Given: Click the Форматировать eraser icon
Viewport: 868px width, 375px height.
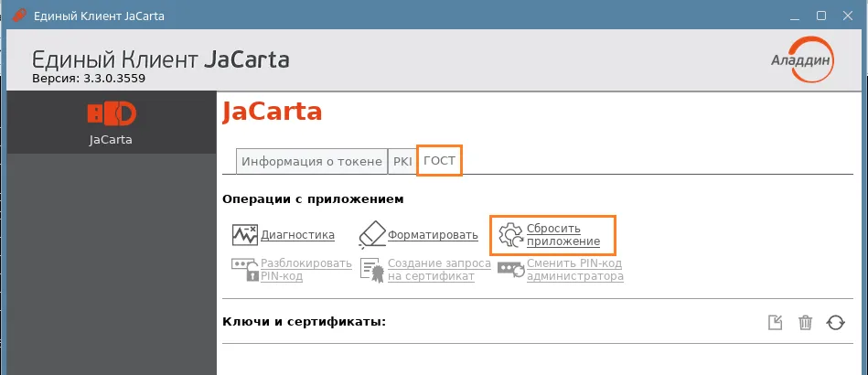Looking at the screenshot, I should [371, 235].
